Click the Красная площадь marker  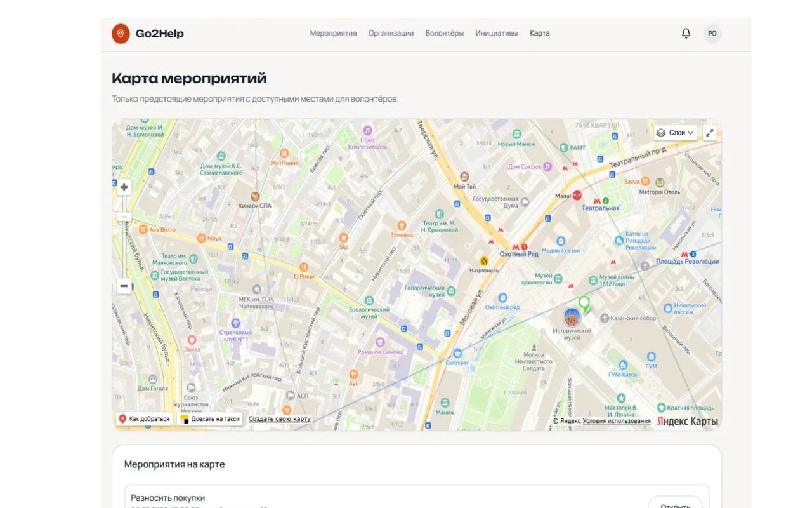pyautogui.click(x=661, y=408)
